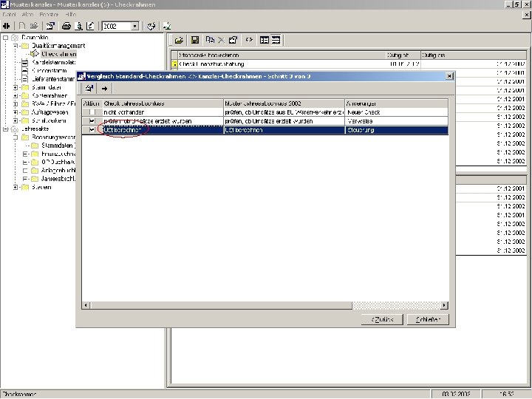The width and height of the screenshot is (532, 399).
Task: Click the right arrow icon in the Vergleich dialog
Action: [104, 89]
